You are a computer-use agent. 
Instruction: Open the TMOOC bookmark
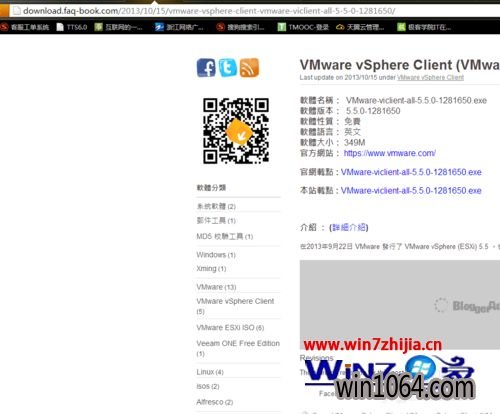[x=303, y=27]
